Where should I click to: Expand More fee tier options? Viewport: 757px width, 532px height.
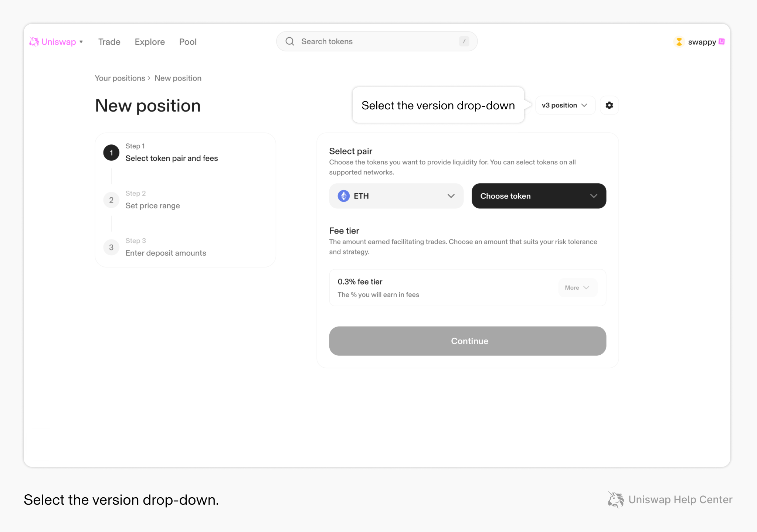(x=577, y=287)
